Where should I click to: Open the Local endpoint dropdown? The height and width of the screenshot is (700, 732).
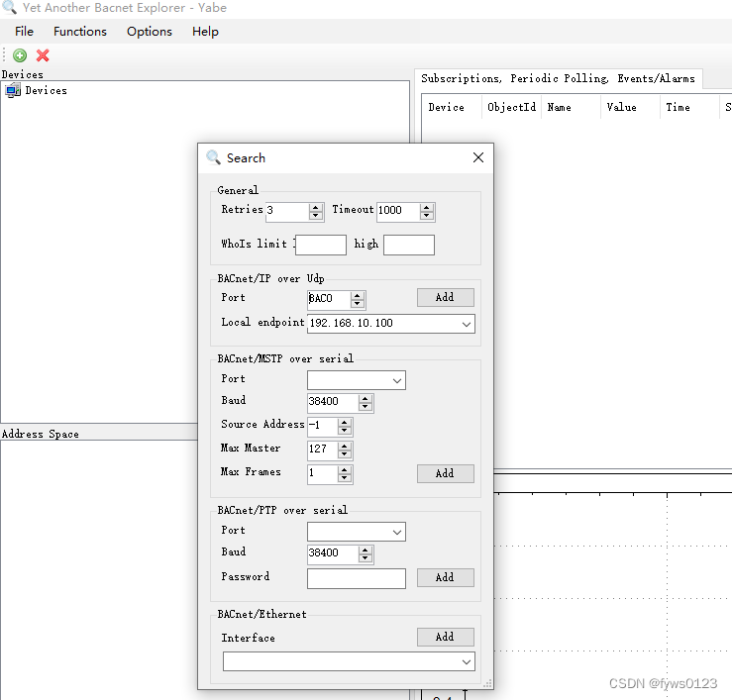click(466, 324)
